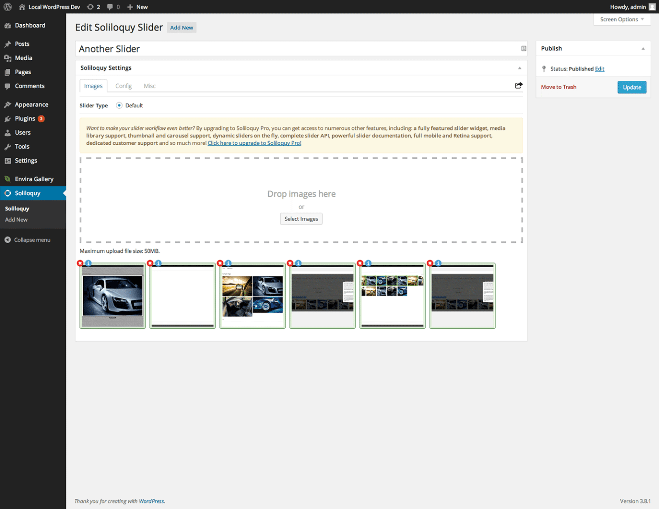659x509 pixels.
Task: Open info for the blank white slide
Action: [158, 263]
